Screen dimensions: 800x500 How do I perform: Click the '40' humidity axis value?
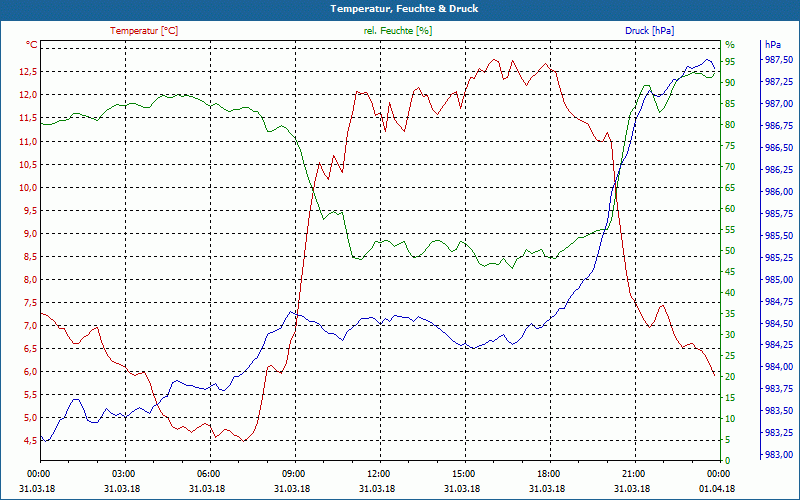730,293
